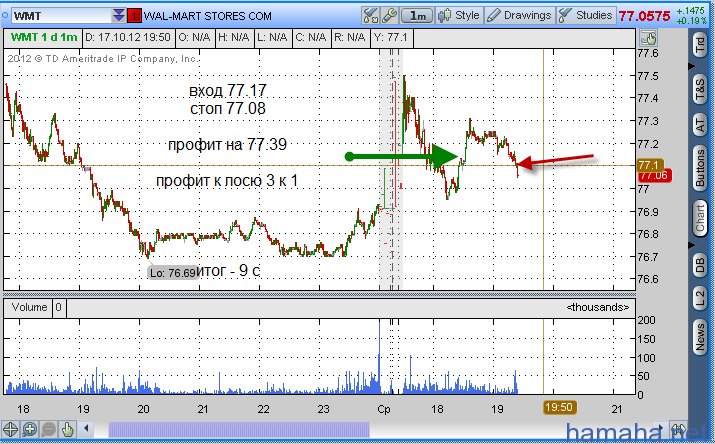Click the Cp day label on time axis

pyautogui.click(x=384, y=409)
